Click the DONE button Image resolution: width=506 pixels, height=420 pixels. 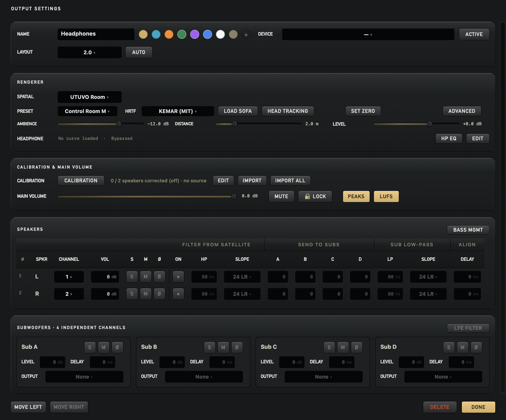point(478,407)
